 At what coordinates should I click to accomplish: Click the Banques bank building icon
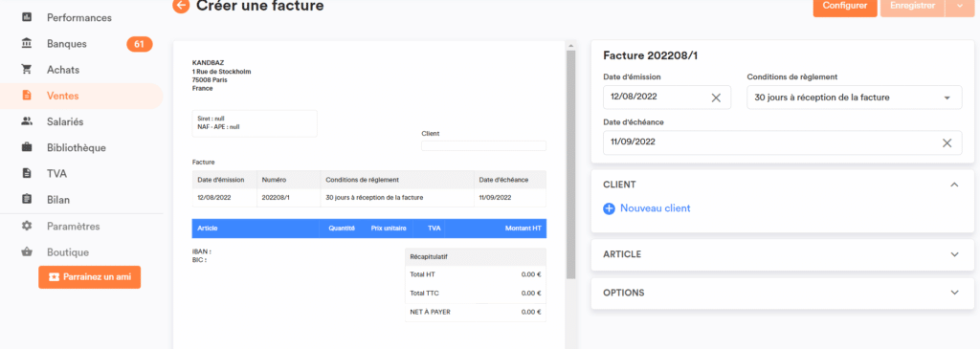(27, 44)
